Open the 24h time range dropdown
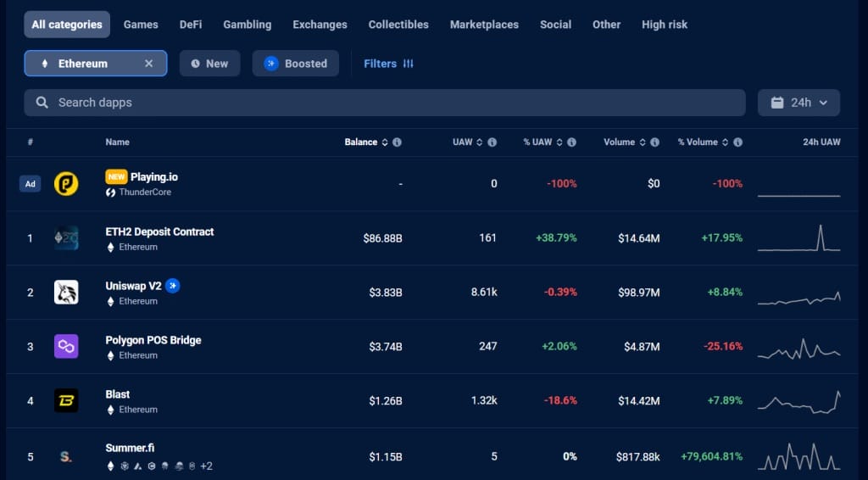This screenshot has height=480, width=868. tap(798, 103)
